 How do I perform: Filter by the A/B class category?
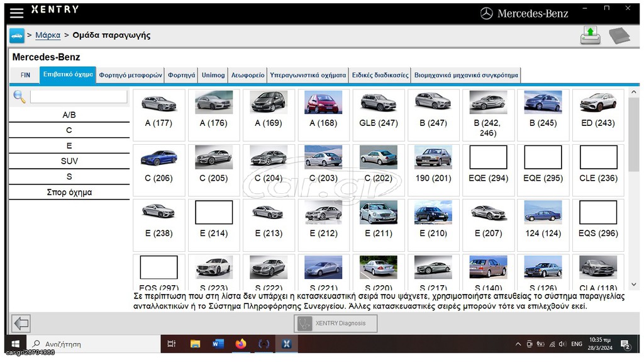click(69, 115)
